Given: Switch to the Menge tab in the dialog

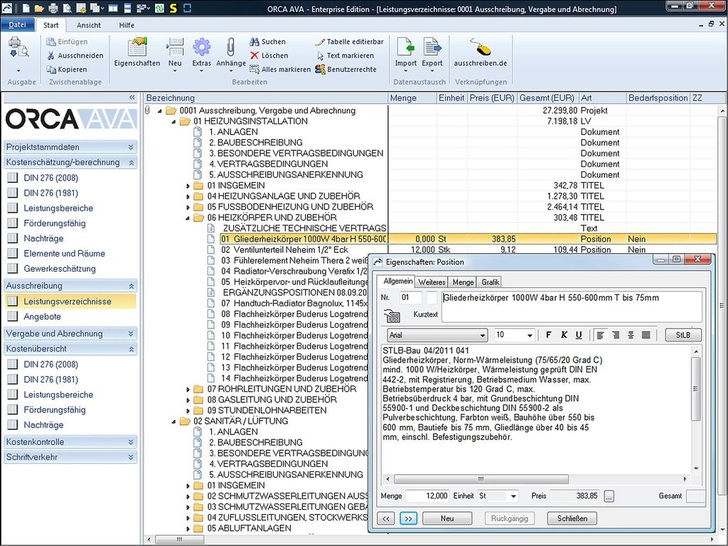Looking at the screenshot, I should (462, 282).
